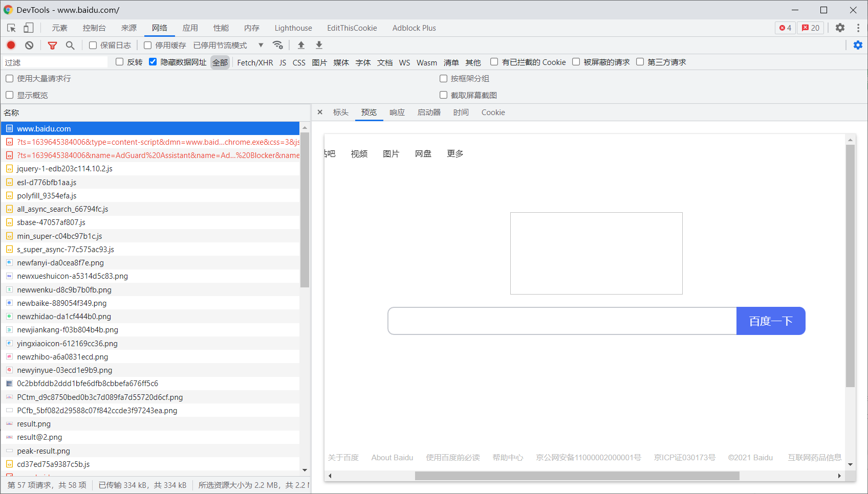
Task: Activate the inspect element picker icon
Action: (11, 28)
